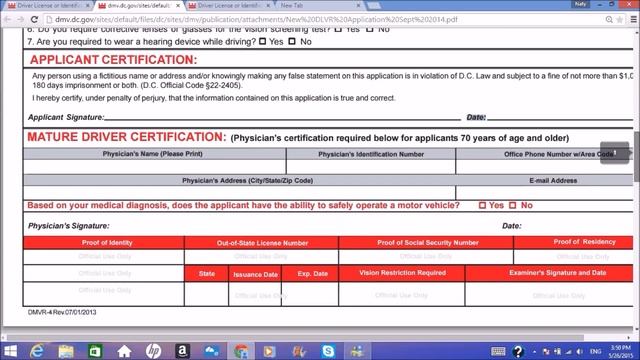The height and width of the screenshot is (360, 640).
Task: Open the Windows Start button
Action: pyautogui.click(x=10, y=351)
